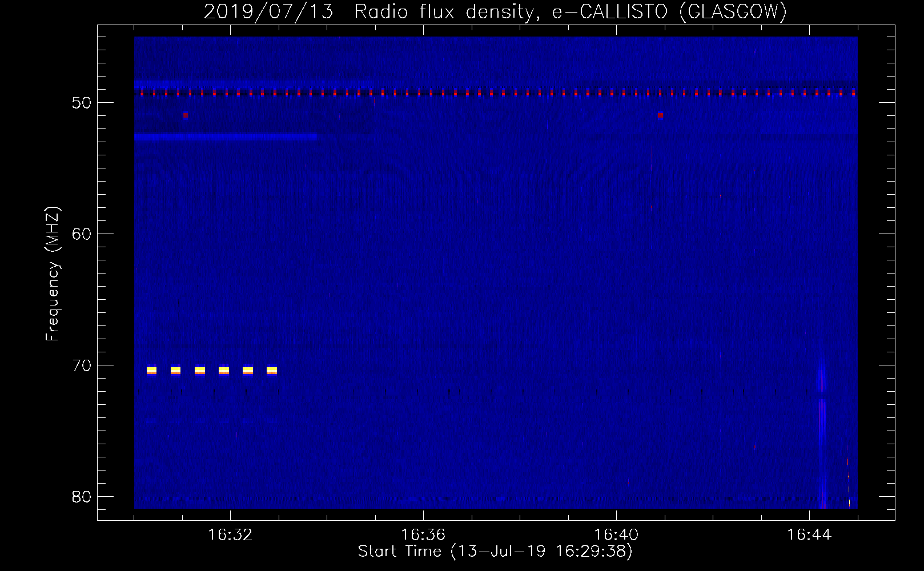Click the 16:44 time tick label
Viewport: 924px width, 571px height.
(x=809, y=535)
